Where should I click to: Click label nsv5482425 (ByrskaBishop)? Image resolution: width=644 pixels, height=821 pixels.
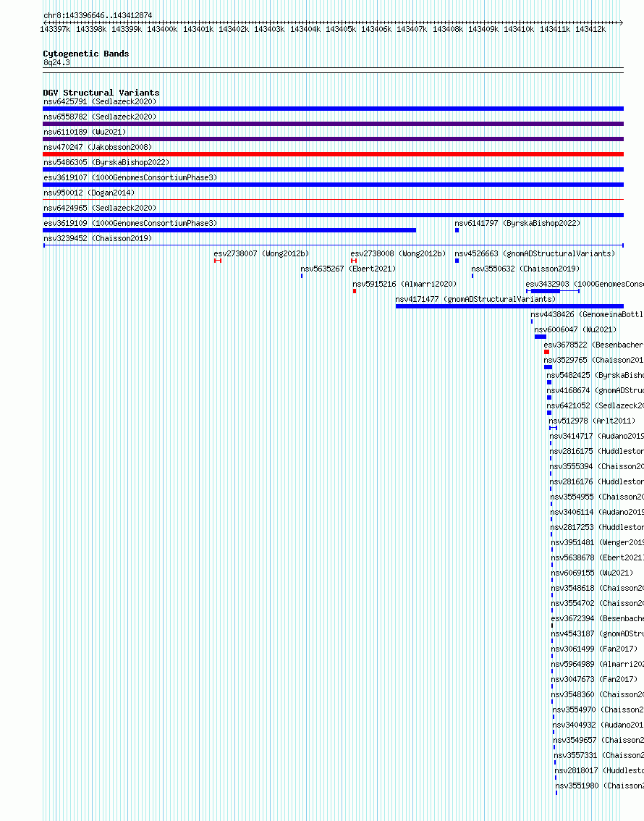(596, 375)
